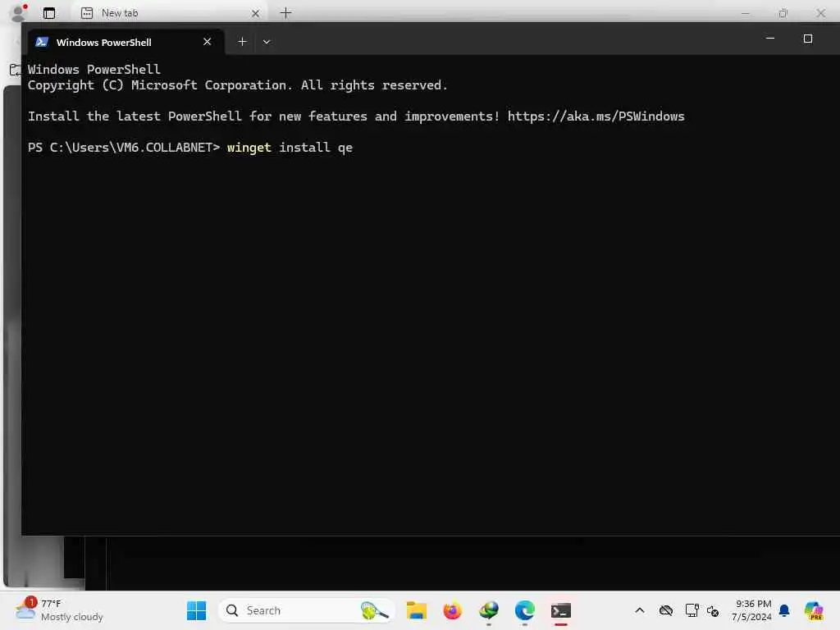Open the globe download manager taskbar app
The image size is (840, 630).
coord(489,610)
